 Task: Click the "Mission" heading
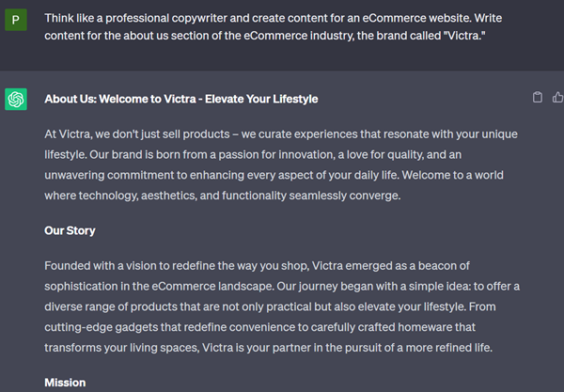click(65, 383)
